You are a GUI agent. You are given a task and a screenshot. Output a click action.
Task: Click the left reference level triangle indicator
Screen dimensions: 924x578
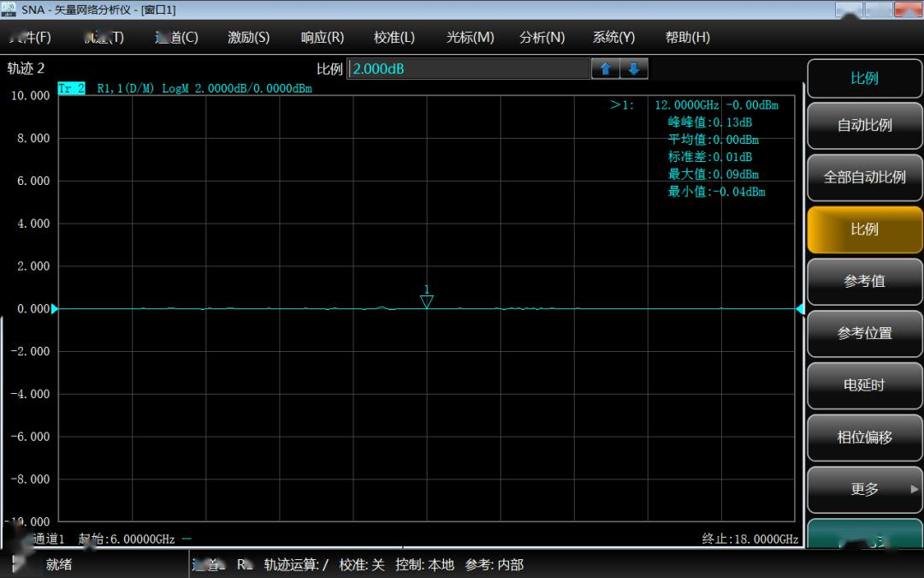click(55, 308)
